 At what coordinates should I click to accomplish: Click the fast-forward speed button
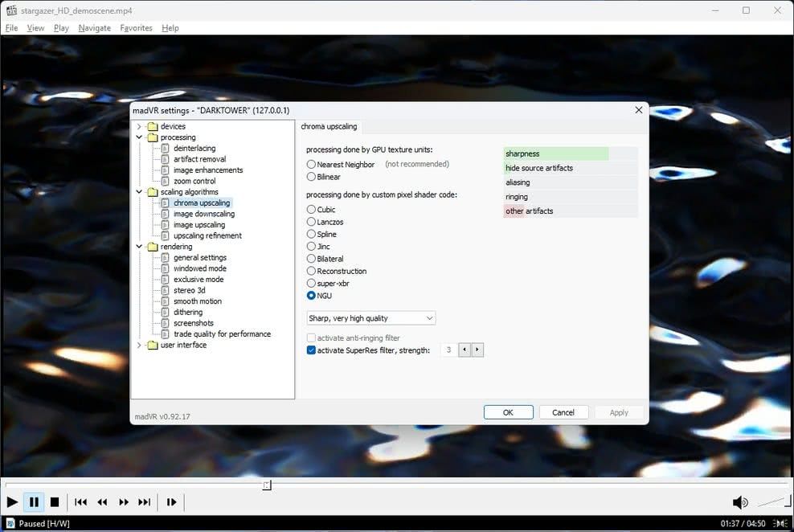(124, 502)
